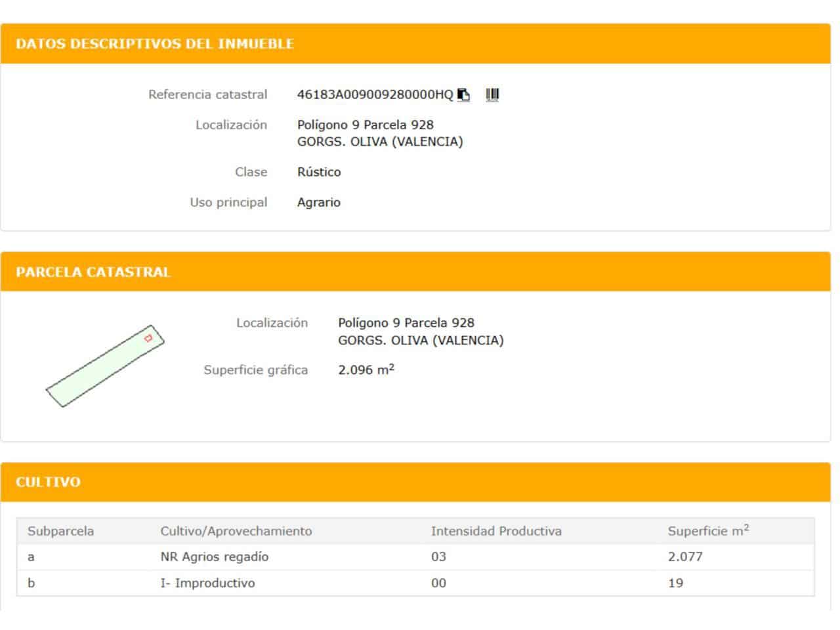Screen dimensions: 840x630
Task: Click the barcode icon beside the reference
Action: 492,94
